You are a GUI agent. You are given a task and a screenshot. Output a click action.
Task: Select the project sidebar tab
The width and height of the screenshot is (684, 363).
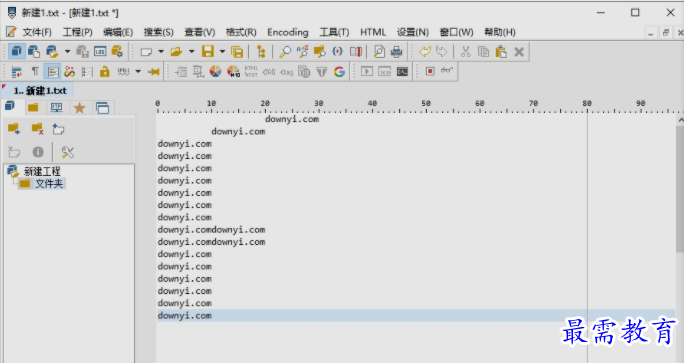click(10, 107)
